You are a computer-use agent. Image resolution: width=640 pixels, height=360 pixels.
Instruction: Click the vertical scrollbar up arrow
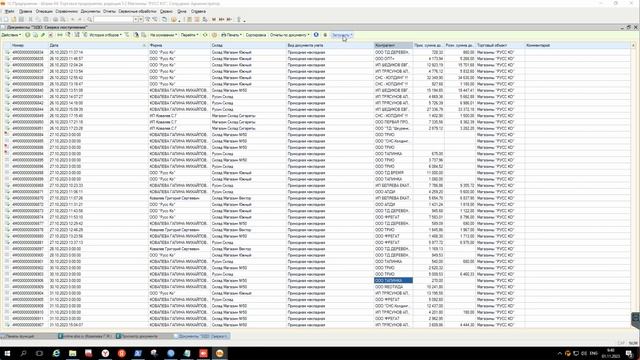pos(633,45)
